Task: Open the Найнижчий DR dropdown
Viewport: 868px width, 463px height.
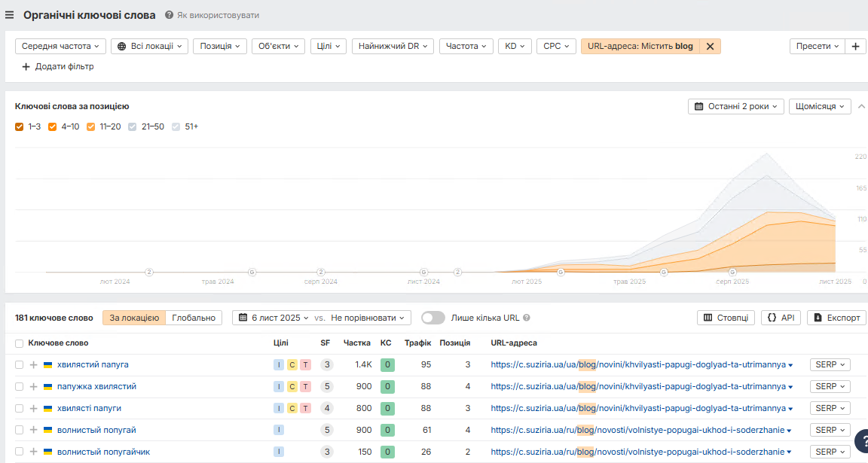Action: click(x=393, y=47)
